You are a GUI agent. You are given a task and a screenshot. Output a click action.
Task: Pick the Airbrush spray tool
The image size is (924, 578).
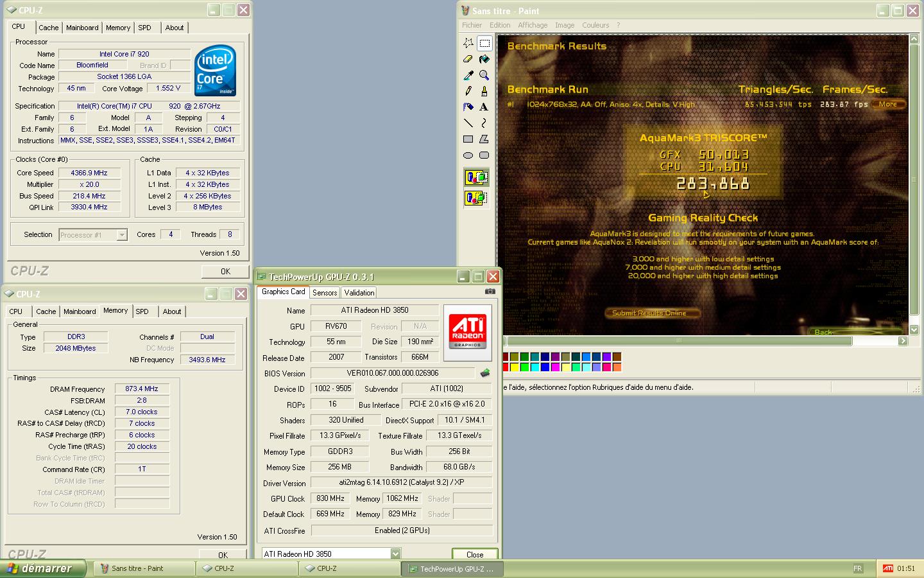(x=468, y=107)
